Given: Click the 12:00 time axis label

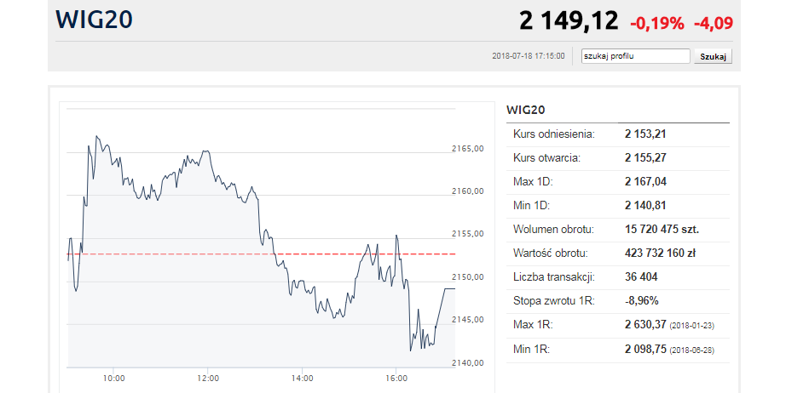Looking at the screenshot, I should 208,378.
